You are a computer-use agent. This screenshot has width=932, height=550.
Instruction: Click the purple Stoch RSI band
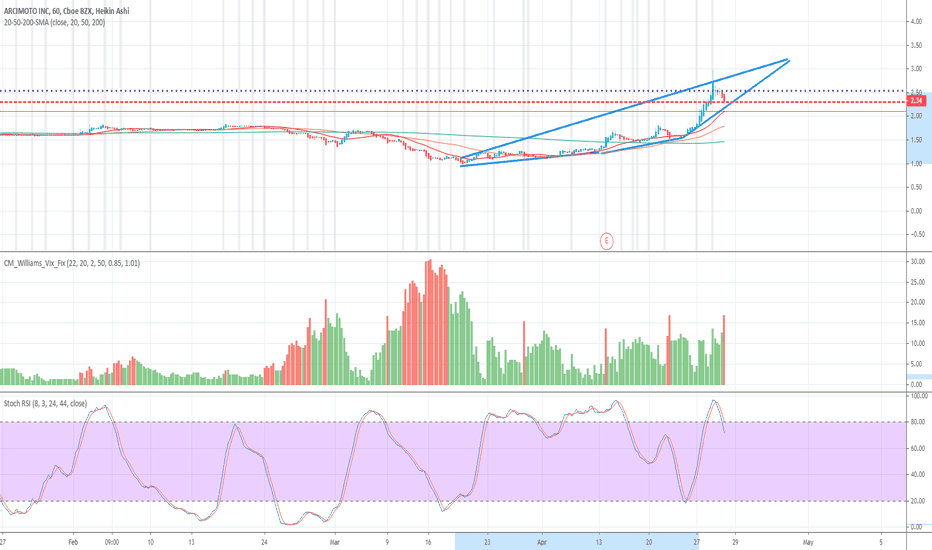click(452, 461)
